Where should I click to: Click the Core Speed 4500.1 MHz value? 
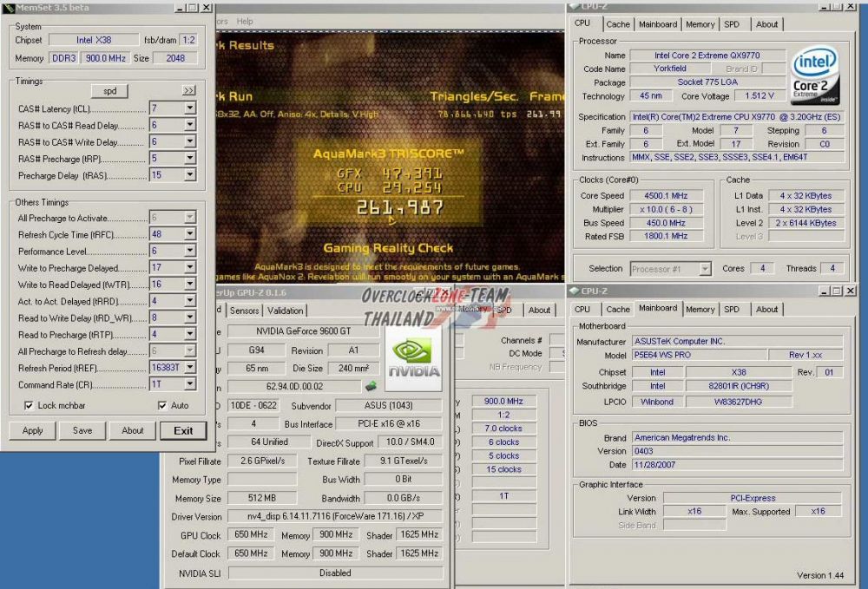pyautogui.click(x=666, y=196)
